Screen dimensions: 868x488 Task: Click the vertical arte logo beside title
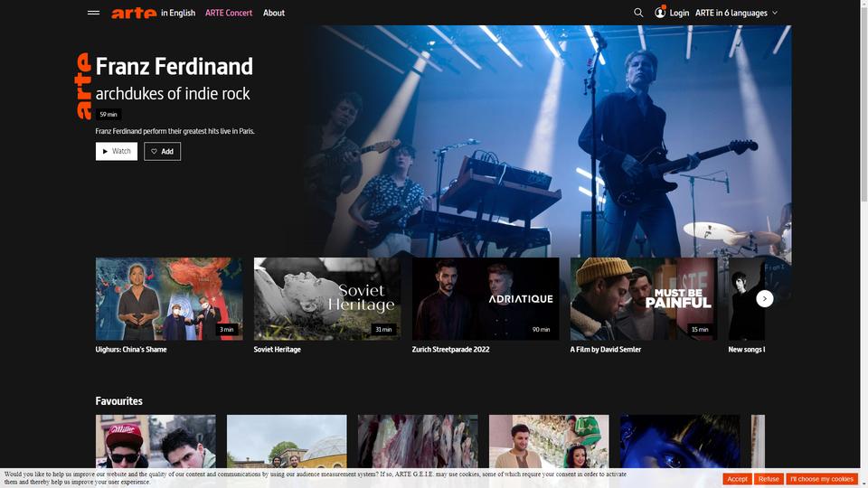(83, 87)
